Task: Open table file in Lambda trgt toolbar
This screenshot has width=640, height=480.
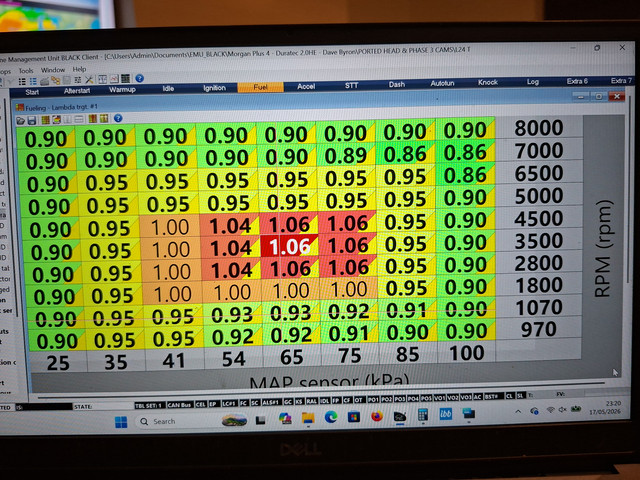Action: (x=20, y=120)
